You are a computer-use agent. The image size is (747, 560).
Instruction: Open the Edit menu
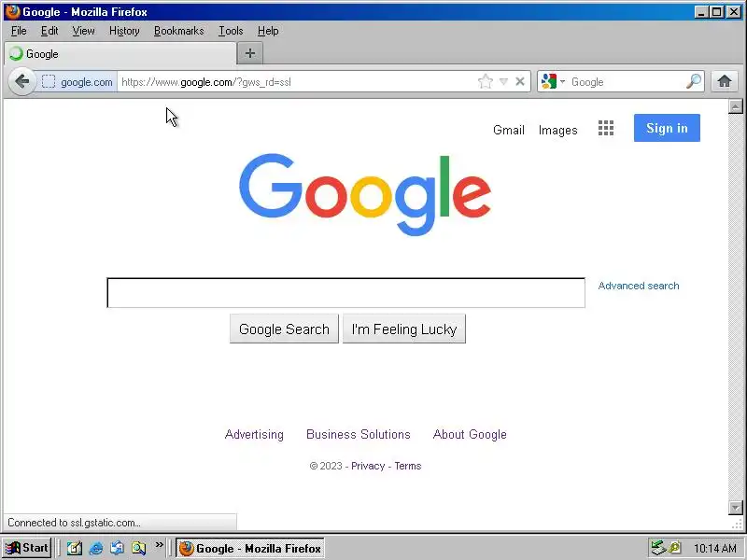[x=49, y=31]
